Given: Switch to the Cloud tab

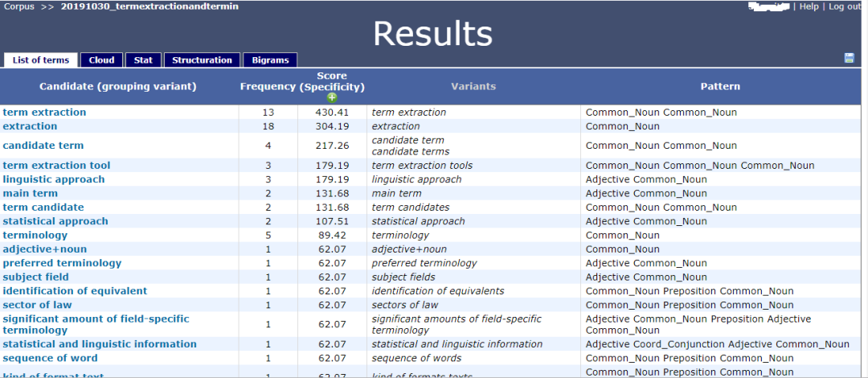Looking at the screenshot, I should 102,60.
